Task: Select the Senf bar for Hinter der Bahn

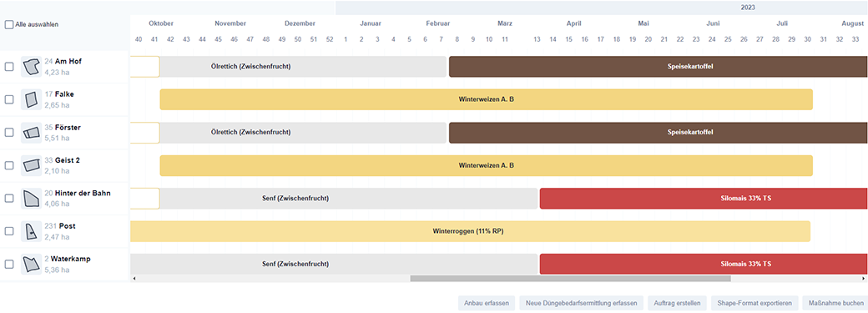Action: pos(349,199)
